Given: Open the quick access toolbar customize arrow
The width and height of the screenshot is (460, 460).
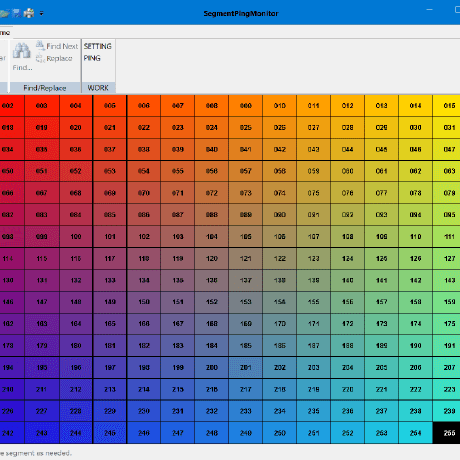Looking at the screenshot, I should coord(41,14).
